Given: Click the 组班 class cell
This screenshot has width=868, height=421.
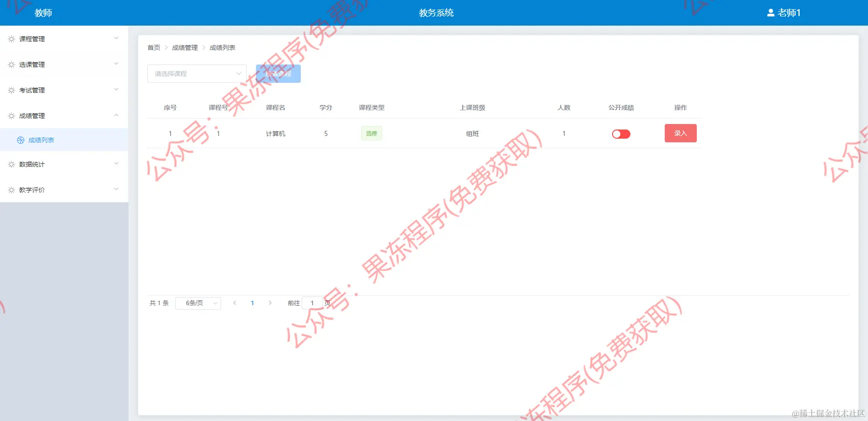Looking at the screenshot, I should (x=472, y=134).
